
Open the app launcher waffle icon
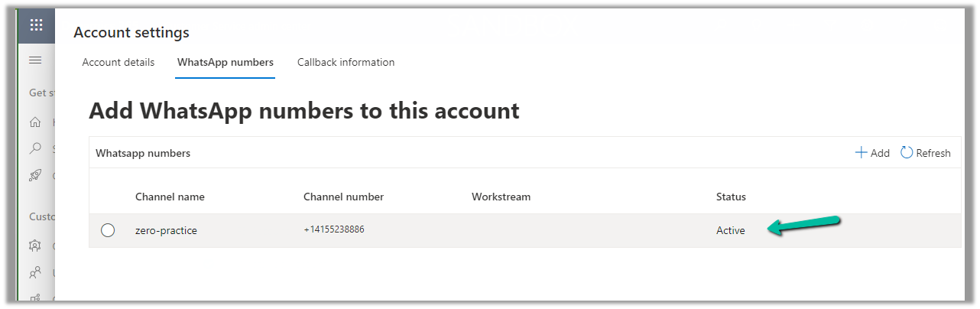[x=36, y=24]
